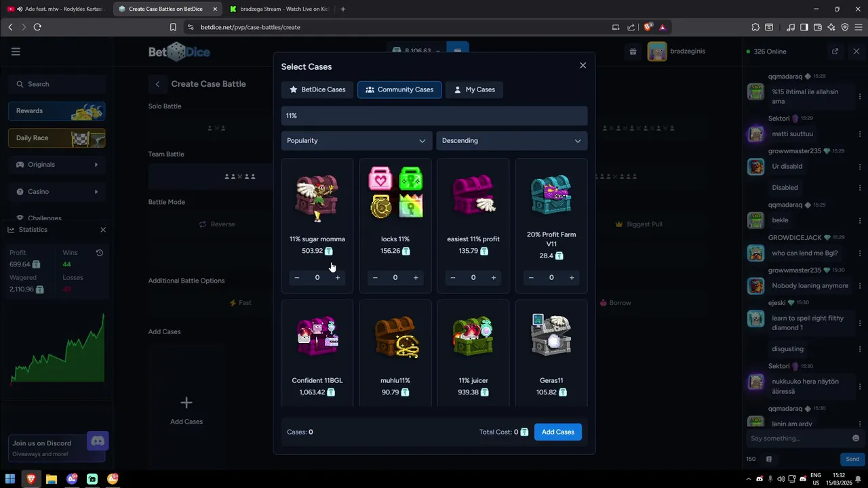Reset statistics with the history icon

click(x=99, y=253)
